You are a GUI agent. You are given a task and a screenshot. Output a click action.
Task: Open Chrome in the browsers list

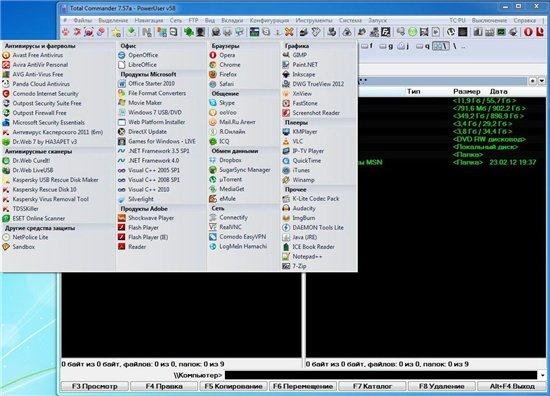[225, 65]
